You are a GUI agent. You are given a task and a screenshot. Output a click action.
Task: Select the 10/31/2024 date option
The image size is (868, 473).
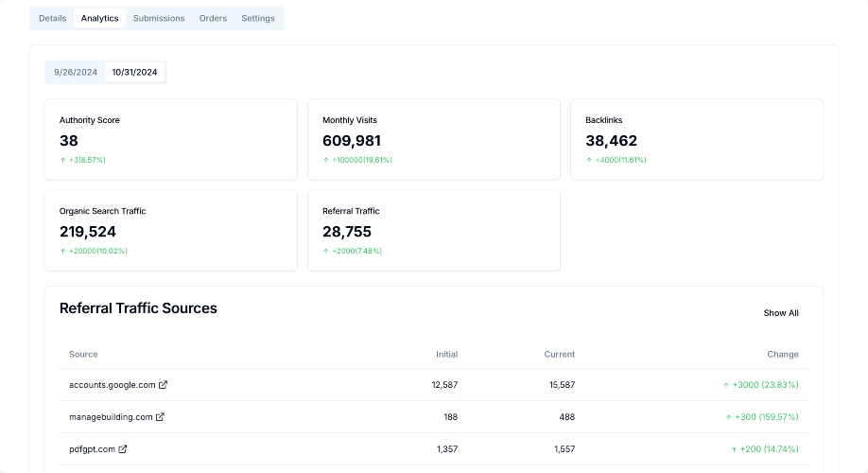tap(134, 72)
